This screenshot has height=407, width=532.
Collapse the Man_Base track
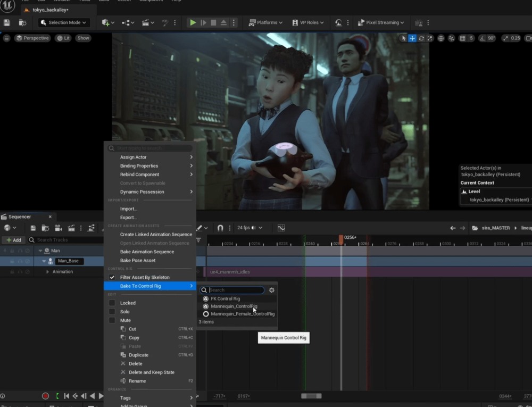[x=44, y=261]
